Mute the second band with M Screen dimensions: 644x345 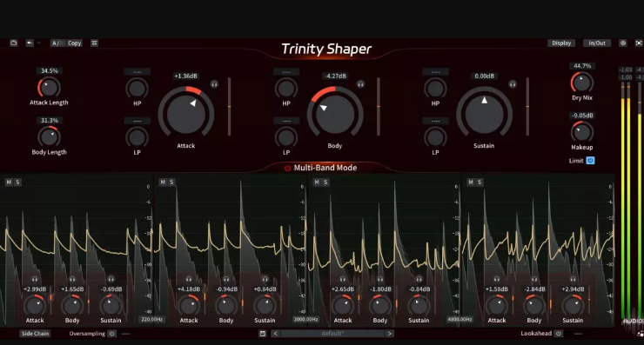tap(163, 182)
